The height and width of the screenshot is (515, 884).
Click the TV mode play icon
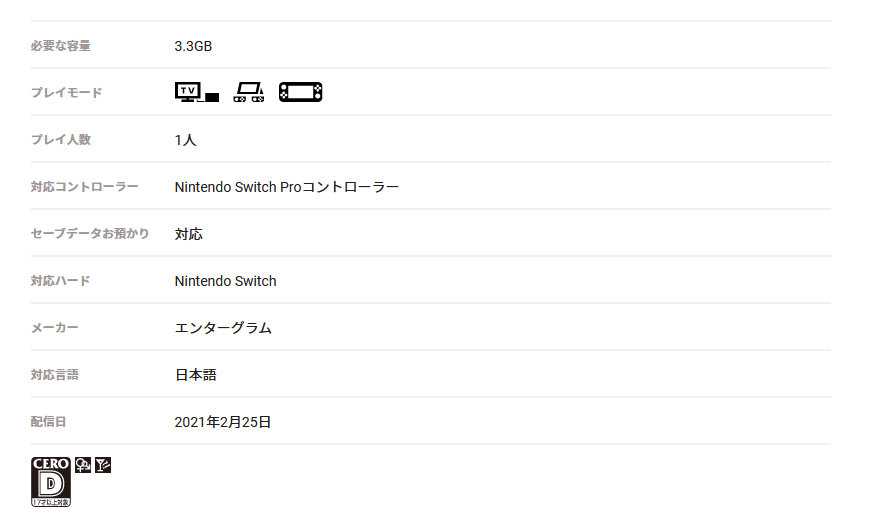196,92
